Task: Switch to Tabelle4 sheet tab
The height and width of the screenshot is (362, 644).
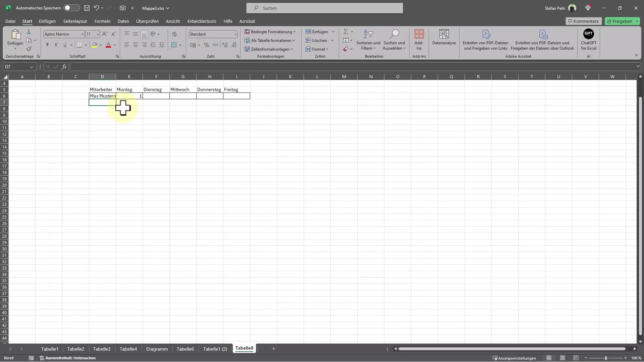Action: (x=128, y=348)
